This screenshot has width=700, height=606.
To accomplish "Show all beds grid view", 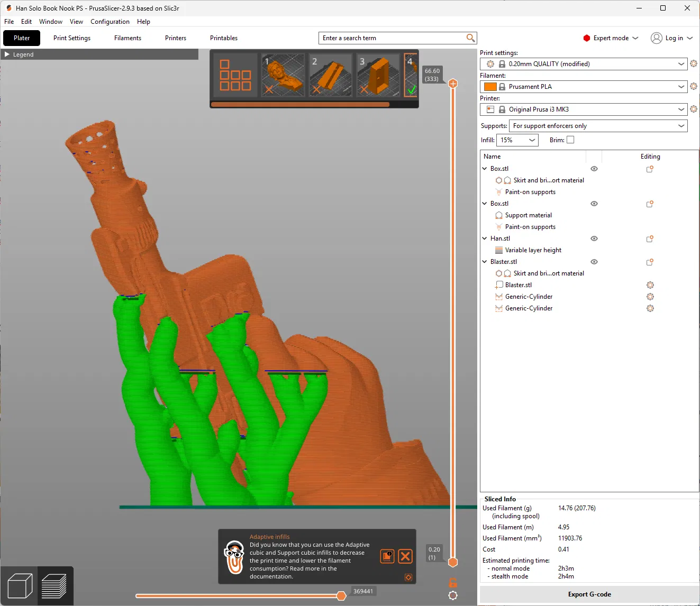I will (235, 75).
